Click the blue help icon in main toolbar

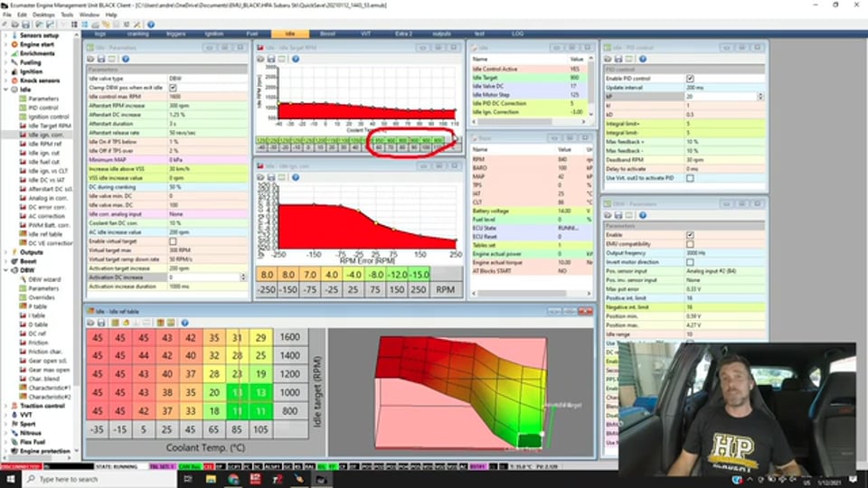click(x=151, y=24)
